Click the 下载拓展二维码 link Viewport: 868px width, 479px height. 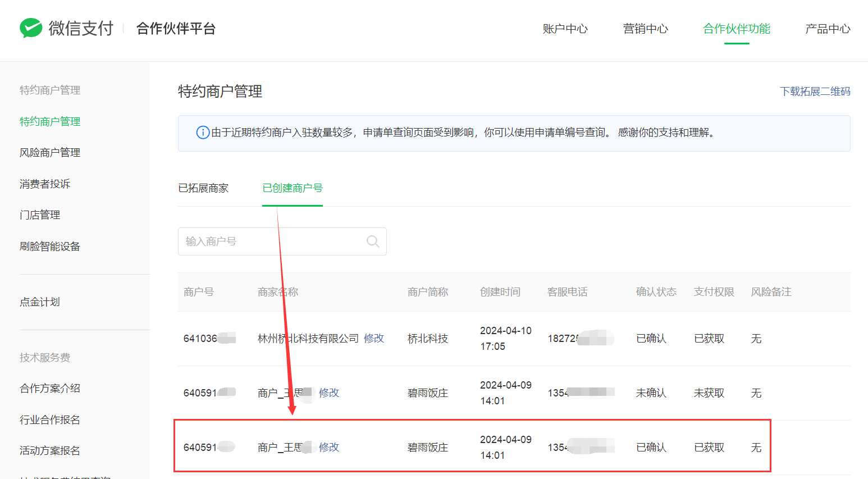pos(815,92)
